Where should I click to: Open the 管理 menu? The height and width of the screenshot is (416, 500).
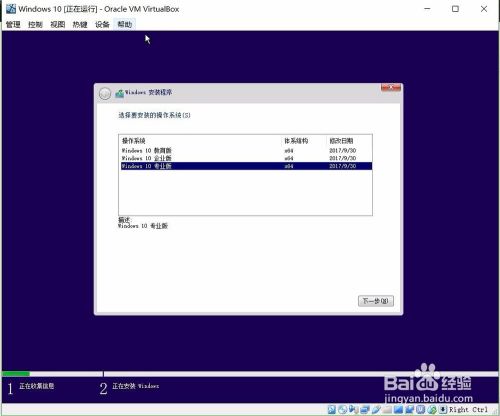click(x=13, y=24)
